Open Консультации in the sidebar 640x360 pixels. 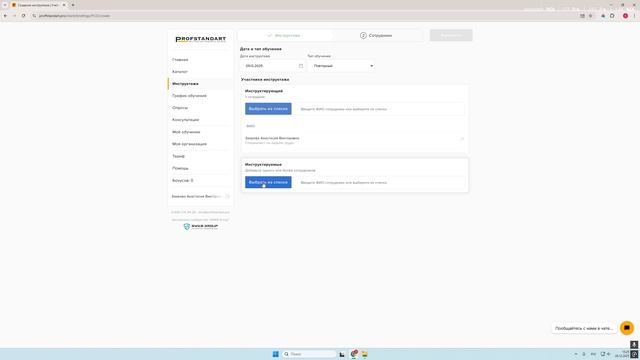[186, 120]
